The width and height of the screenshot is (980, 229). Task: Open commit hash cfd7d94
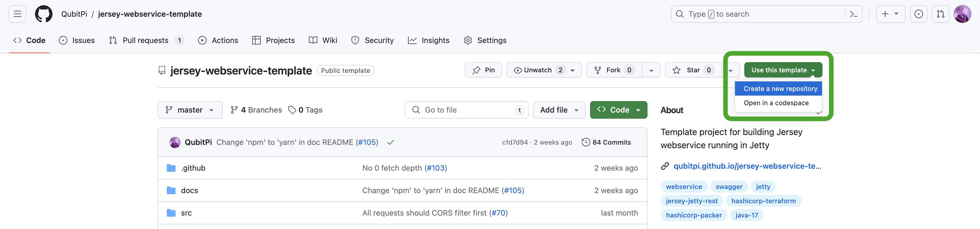coord(515,142)
